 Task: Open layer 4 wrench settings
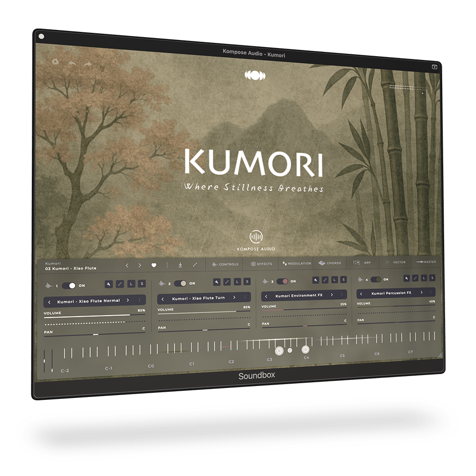pyautogui.click(x=407, y=278)
